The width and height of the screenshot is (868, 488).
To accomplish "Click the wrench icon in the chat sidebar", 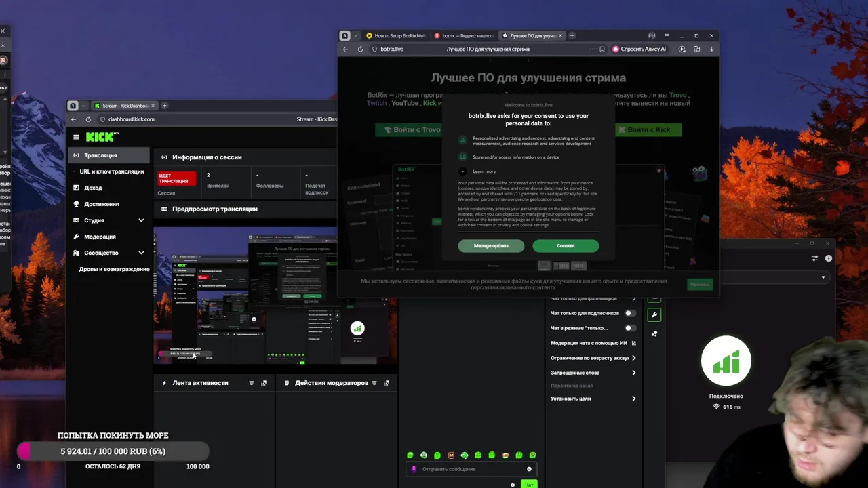I will pos(654,314).
